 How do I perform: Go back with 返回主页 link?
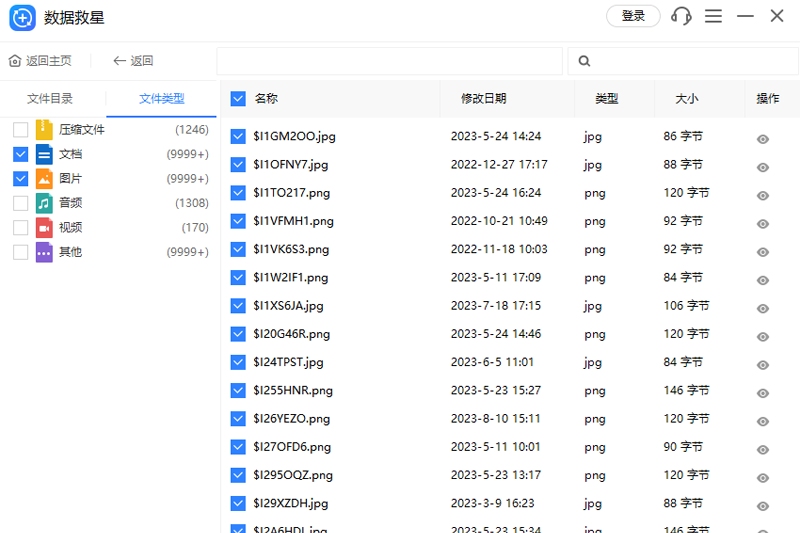click(x=40, y=61)
